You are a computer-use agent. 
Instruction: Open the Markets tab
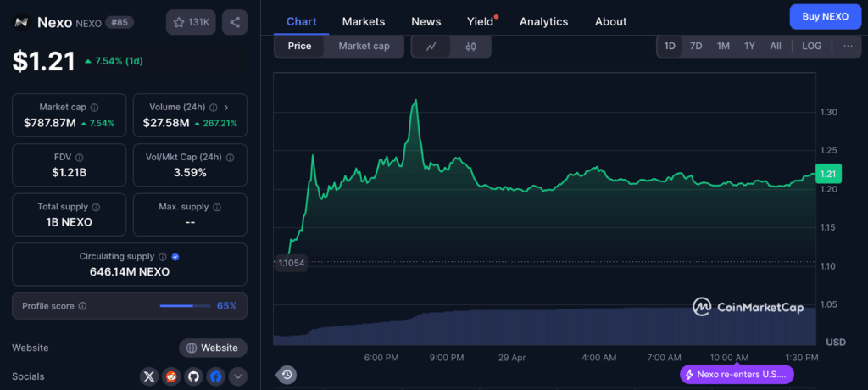point(363,21)
